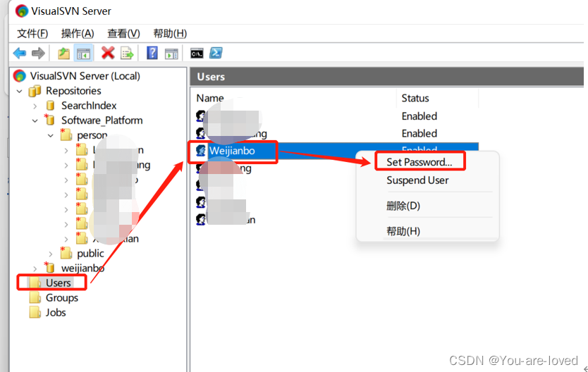Collapse the Repositories tree node
This screenshot has width=588, height=372.
tap(20, 91)
